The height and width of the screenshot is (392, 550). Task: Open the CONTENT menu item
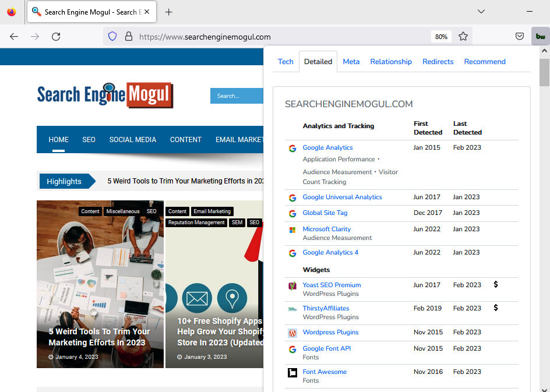tap(185, 140)
